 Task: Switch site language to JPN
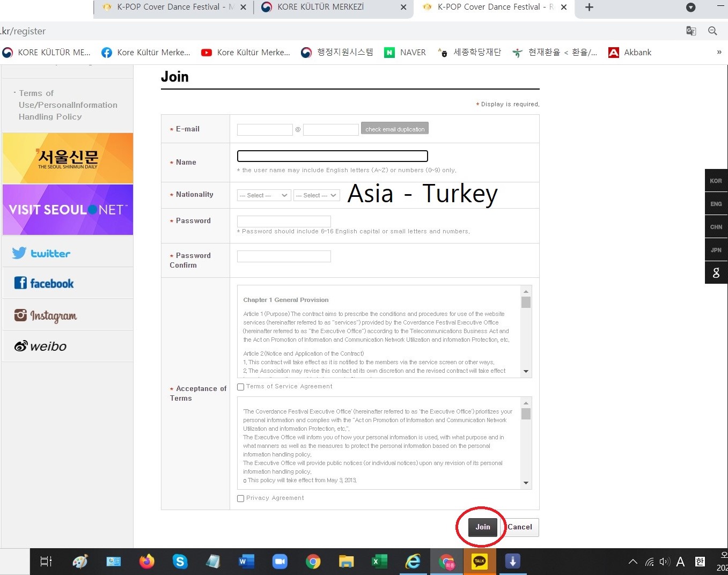(x=716, y=250)
